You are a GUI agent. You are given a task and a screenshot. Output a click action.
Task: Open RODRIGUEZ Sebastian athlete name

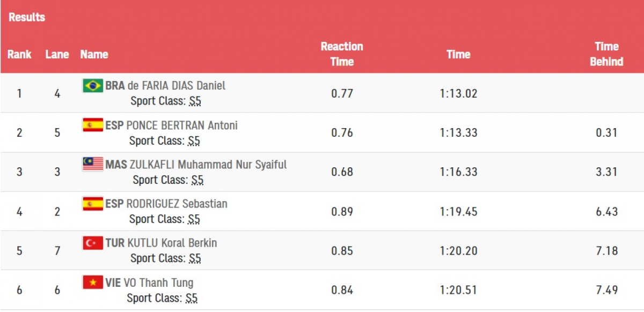click(x=177, y=204)
